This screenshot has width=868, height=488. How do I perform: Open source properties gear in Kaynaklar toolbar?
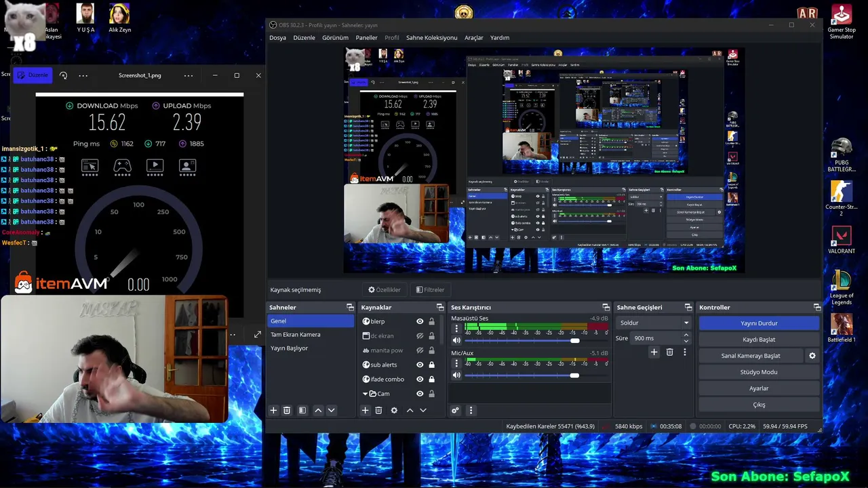394,410
